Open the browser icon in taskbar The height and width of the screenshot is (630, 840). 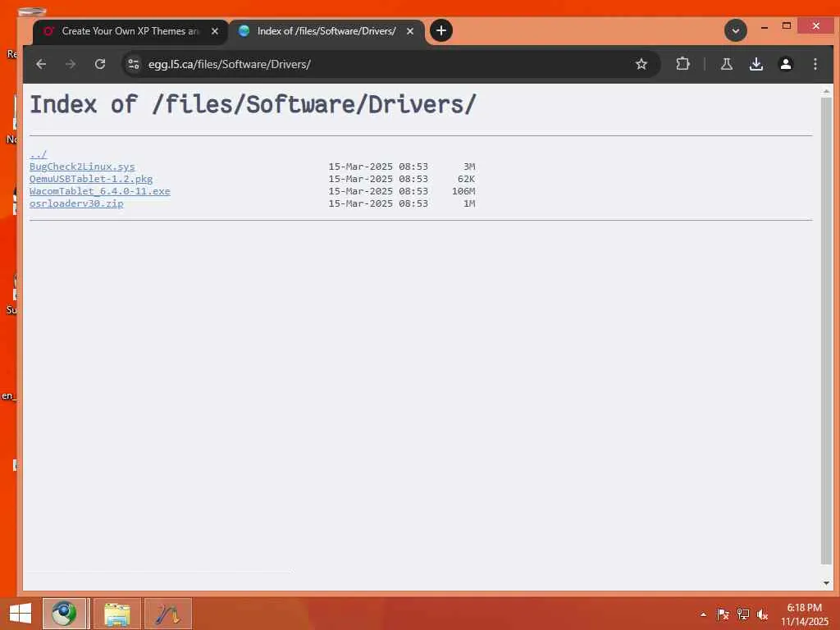64,614
